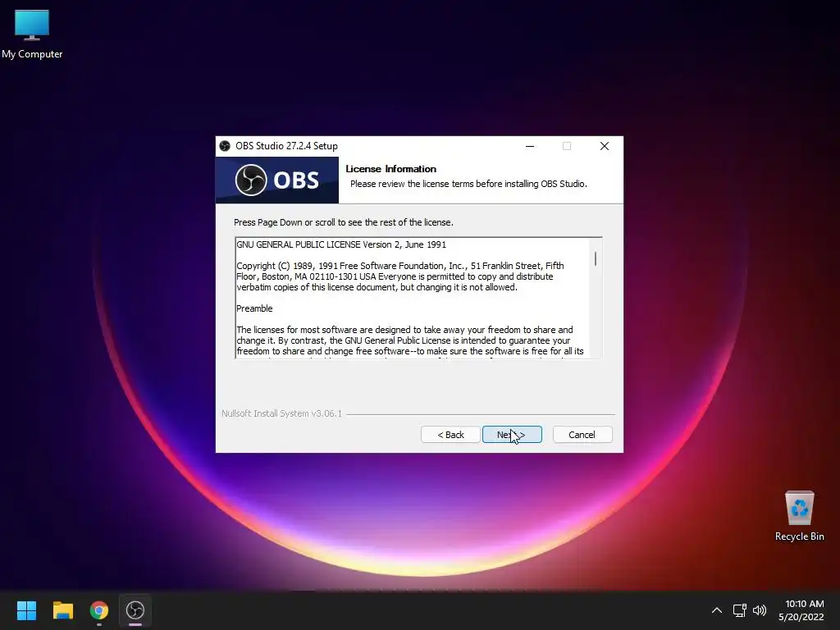
Task: Click the 'Preamble' line in license
Action: pos(254,308)
